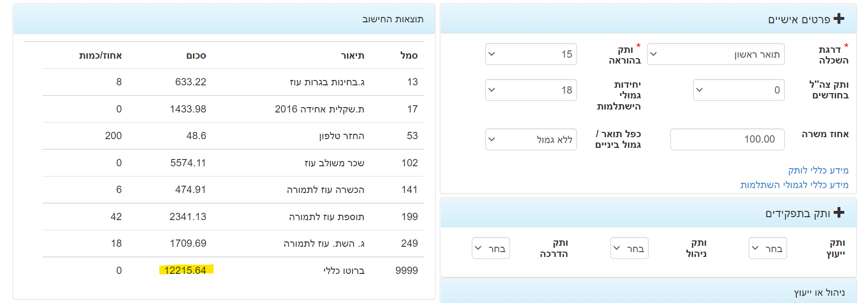This screenshot has height=303, width=868.
Task: Follow the מידע כללי לגמולי השתלמות link
Action: pyautogui.click(x=794, y=185)
